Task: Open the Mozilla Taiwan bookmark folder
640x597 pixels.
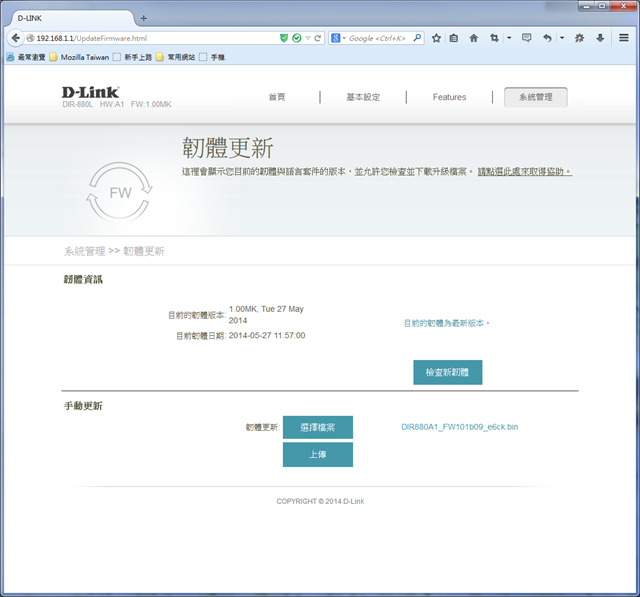Action: [x=80, y=57]
